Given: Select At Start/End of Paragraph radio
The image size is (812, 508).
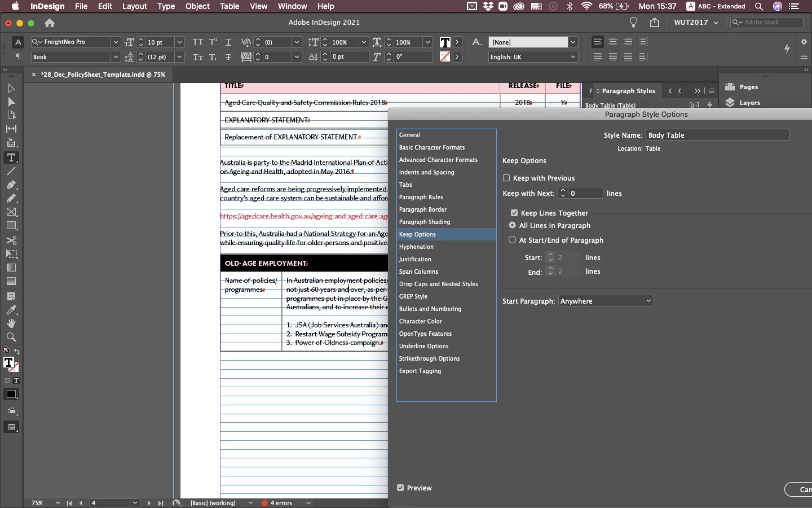Looking at the screenshot, I should 513,240.
